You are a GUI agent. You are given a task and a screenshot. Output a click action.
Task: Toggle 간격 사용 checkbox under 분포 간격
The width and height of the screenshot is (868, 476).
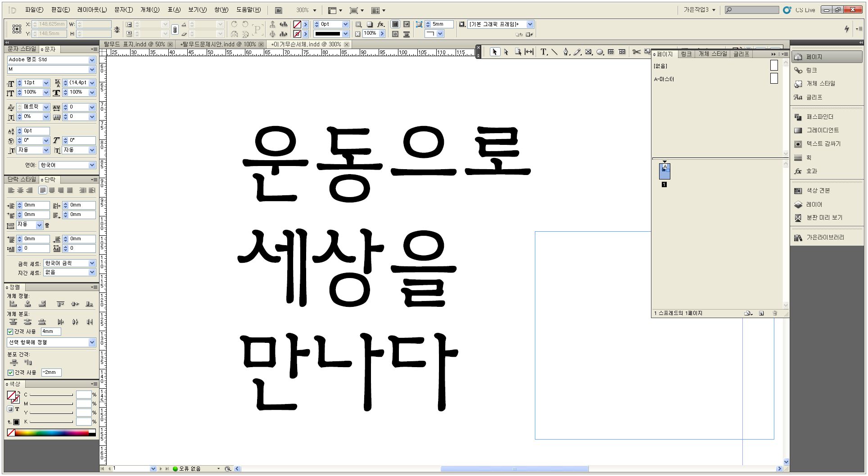pos(10,373)
